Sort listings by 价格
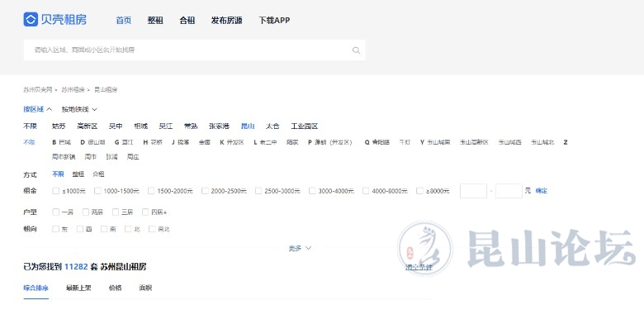This screenshot has height=310, width=644. pyautogui.click(x=116, y=289)
